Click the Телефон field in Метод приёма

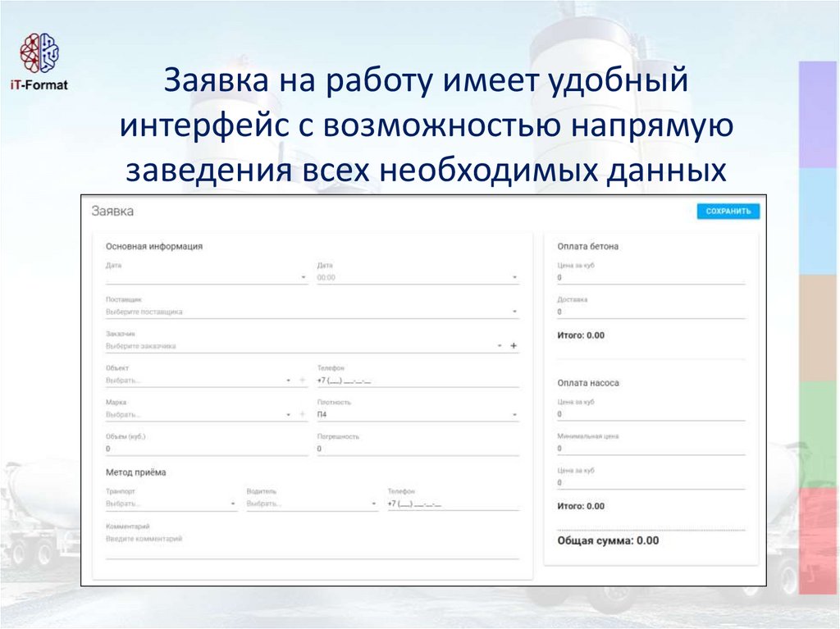[x=453, y=504]
